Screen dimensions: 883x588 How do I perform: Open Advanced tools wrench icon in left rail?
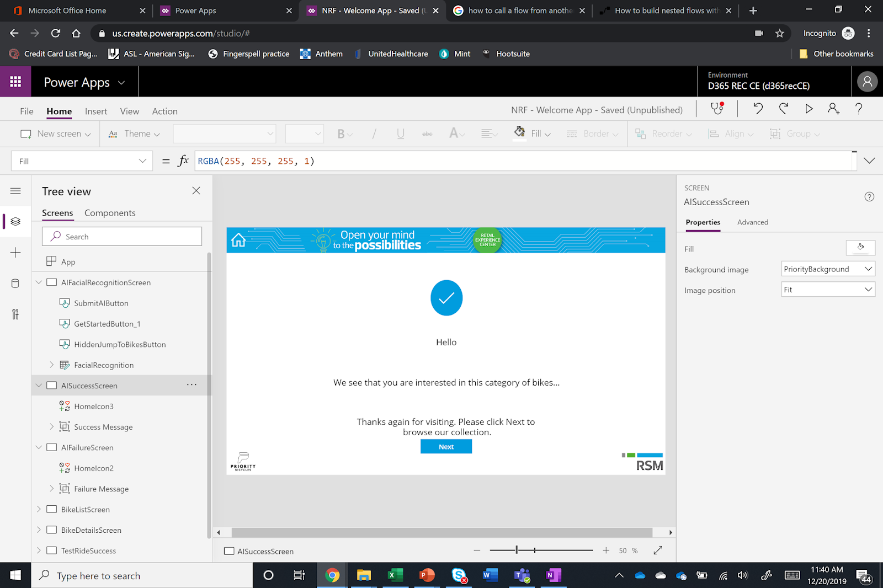15,314
